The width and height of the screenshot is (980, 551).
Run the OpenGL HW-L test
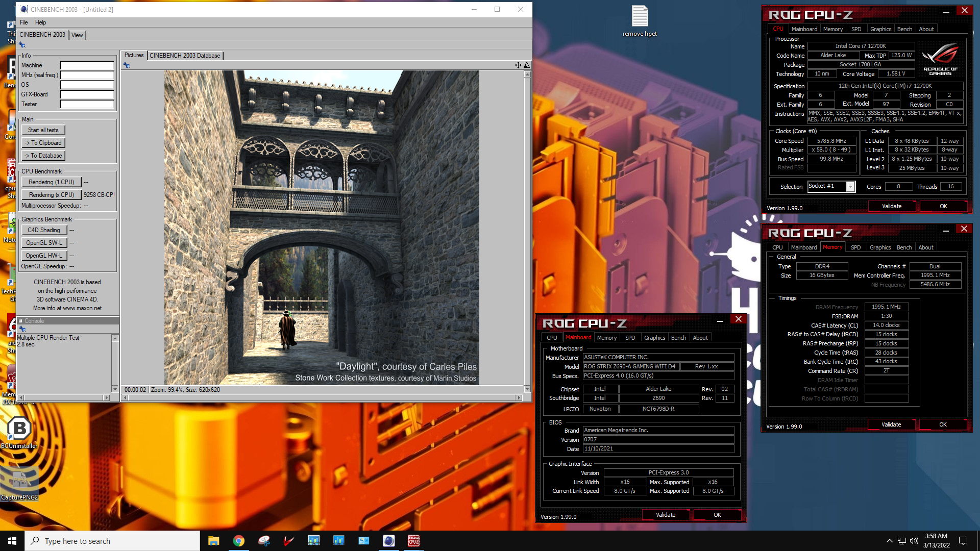[x=44, y=256]
